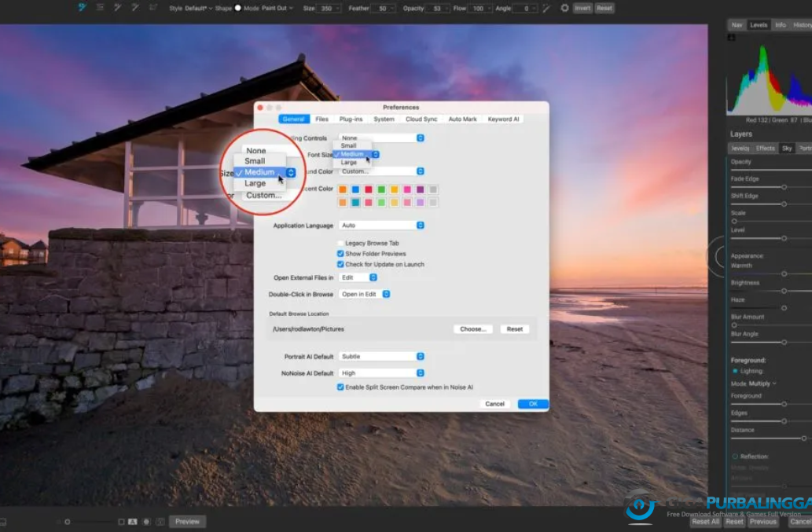Image resolution: width=812 pixels, height=532 pixels.
Task: Click the Opacity value field
Action: tap(438, 9)
